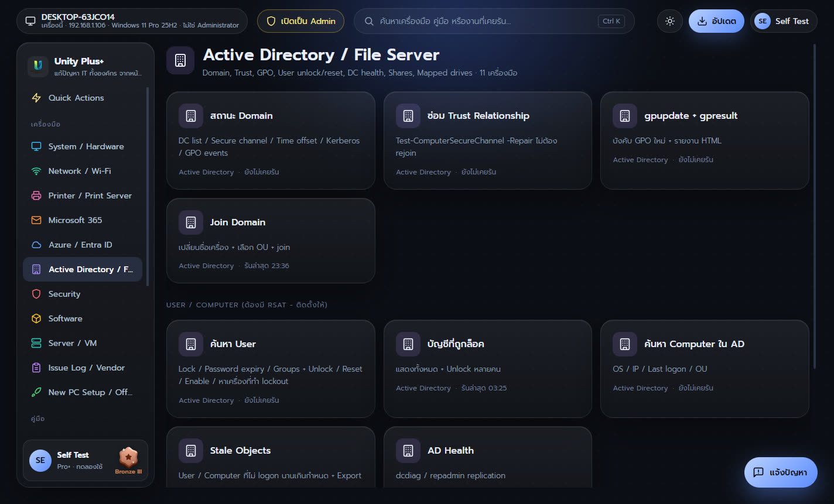
Task: Click the Wi-Fi icon for Network / Wi-Fi
Action: pos(36,171)
